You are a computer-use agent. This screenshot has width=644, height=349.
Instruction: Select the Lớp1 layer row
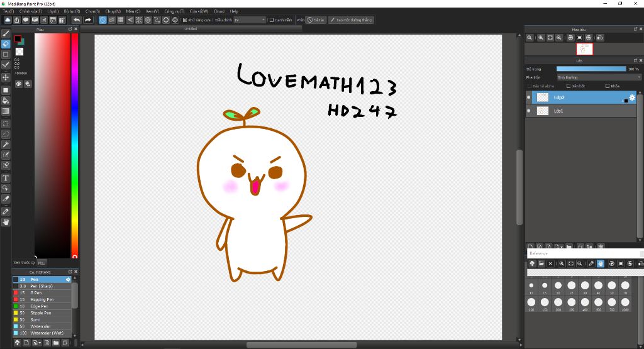[x=580, y=111]
